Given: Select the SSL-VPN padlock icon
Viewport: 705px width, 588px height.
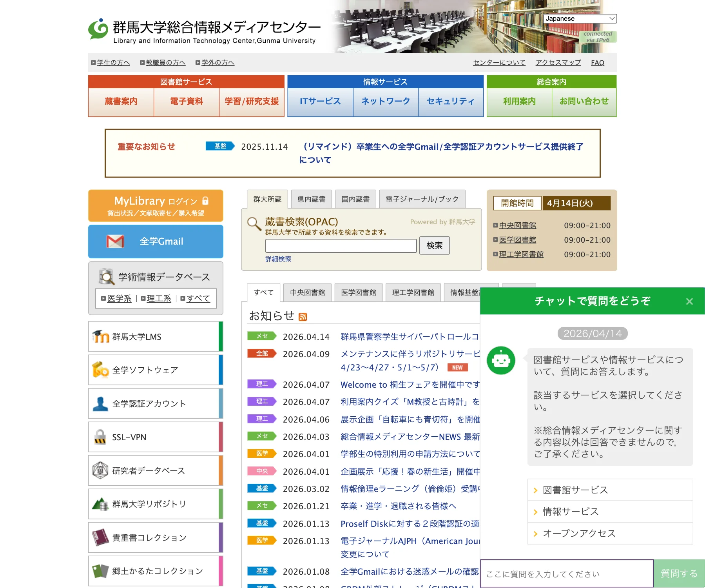Looking at the screenshot, I should click(100, 437).
